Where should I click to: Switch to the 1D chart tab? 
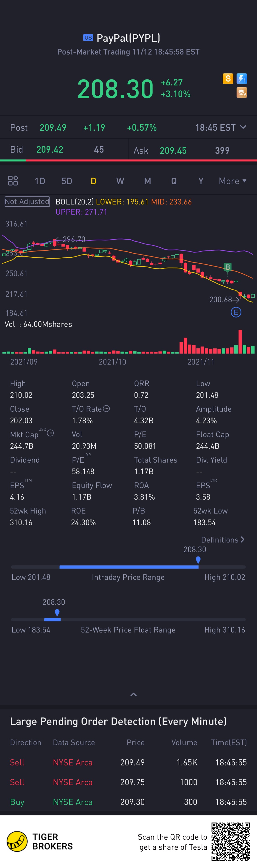40,181
